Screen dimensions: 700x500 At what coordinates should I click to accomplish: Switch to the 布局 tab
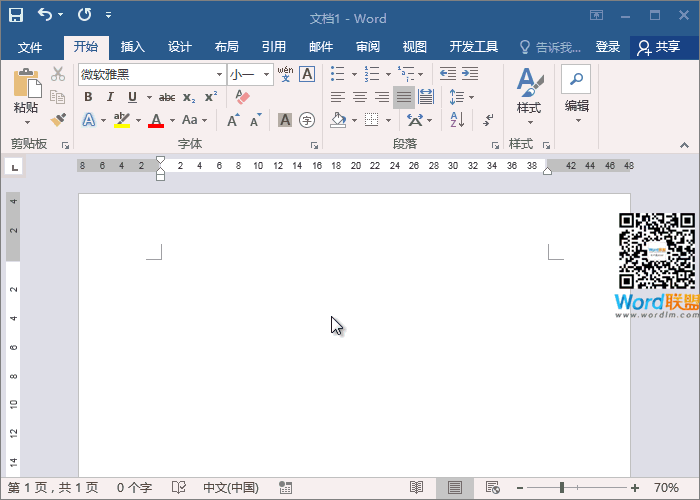(226, 46)
